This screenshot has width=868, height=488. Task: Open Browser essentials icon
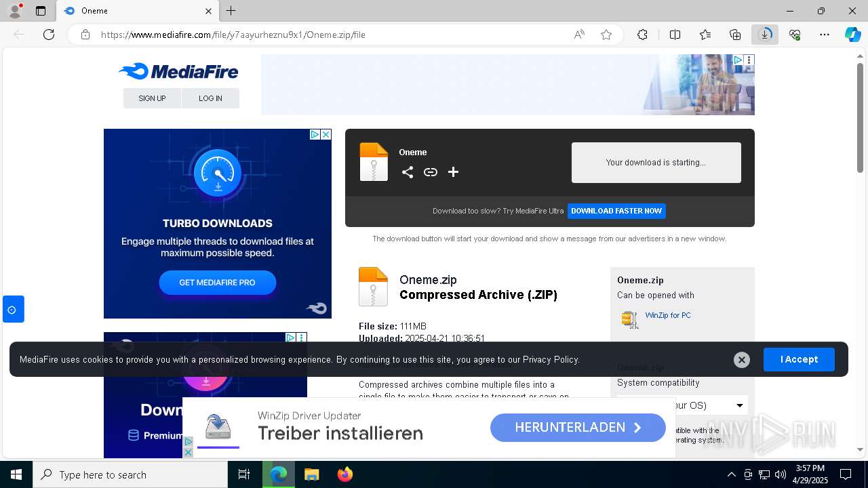795,35
